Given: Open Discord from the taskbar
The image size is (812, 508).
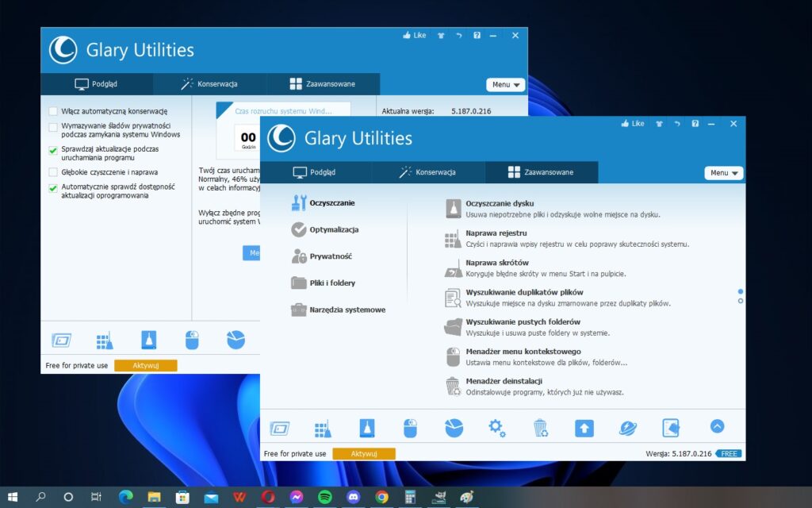Looking at the screenshot, I should tap(353, 497).
